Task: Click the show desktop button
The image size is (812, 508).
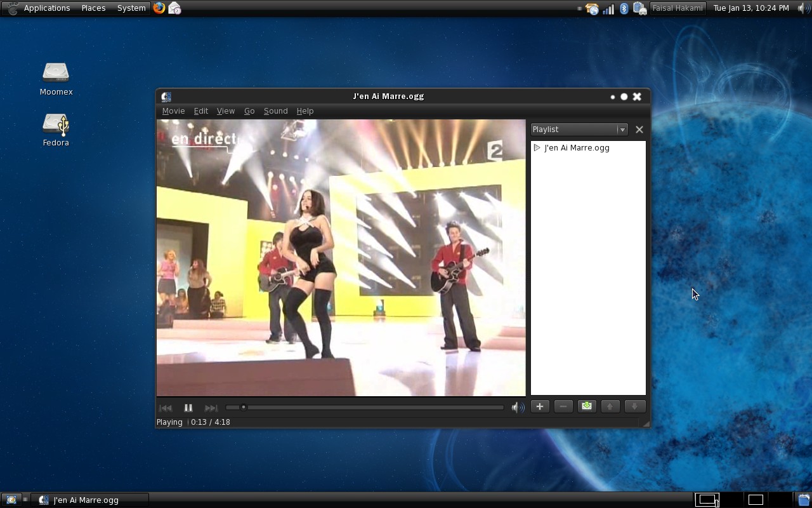Action: coord(11,500)
